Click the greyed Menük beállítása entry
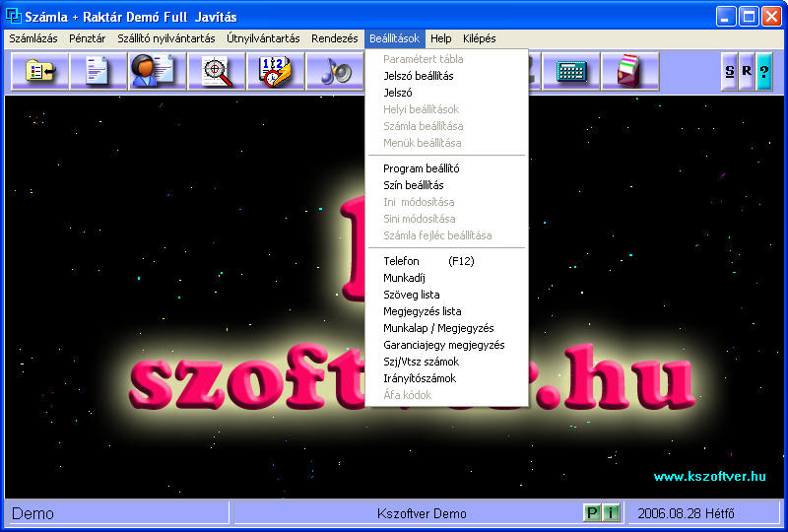Image resolution: width=788 pixels, height=532 pixels. 447,143
